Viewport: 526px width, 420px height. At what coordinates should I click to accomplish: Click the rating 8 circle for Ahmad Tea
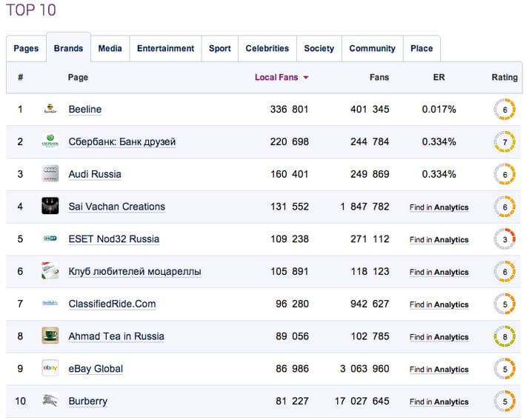(505, 336)
